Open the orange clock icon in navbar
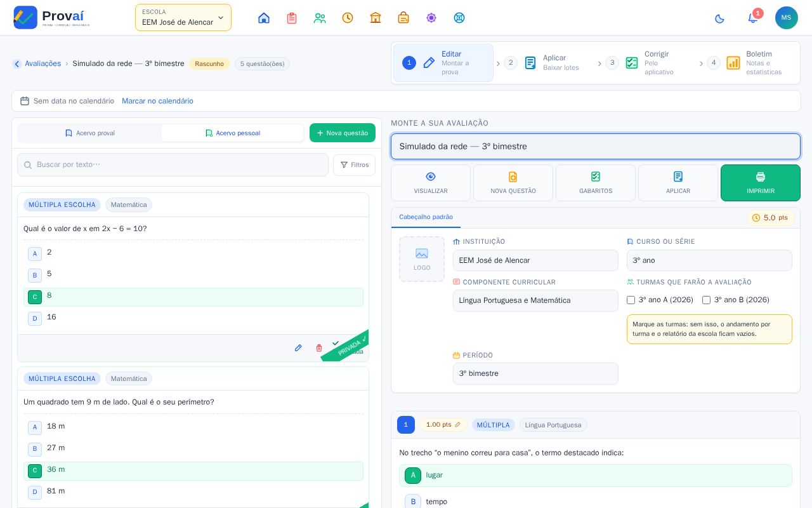The height and width of the screenshot is (508, 812). pos(348,18)
